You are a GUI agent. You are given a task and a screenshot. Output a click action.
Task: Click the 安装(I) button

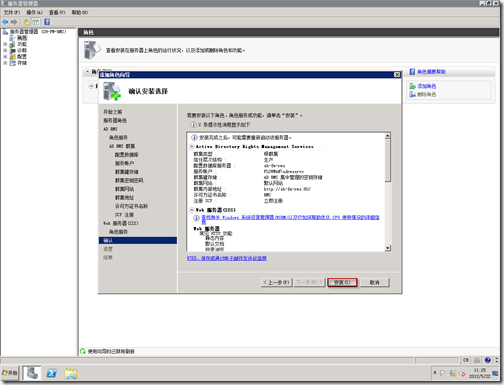point(342,283)
